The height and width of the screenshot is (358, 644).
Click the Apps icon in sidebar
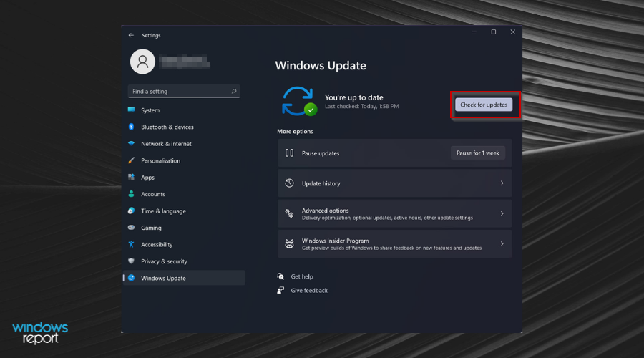pos(132,177)
